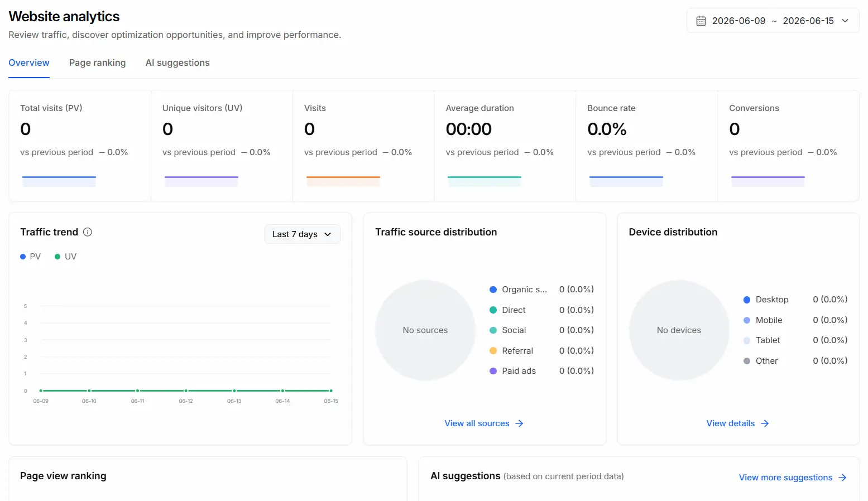Toggle the PV legend series

31,257
